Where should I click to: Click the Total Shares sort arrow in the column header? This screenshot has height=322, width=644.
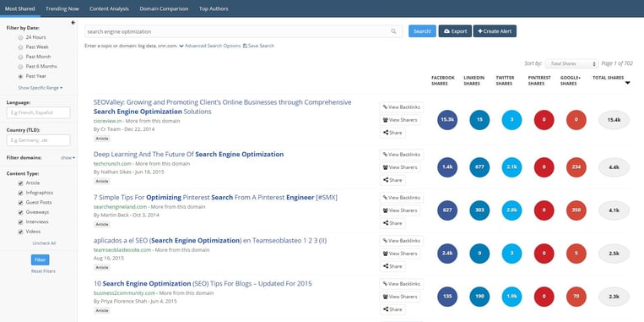(628, 83)
